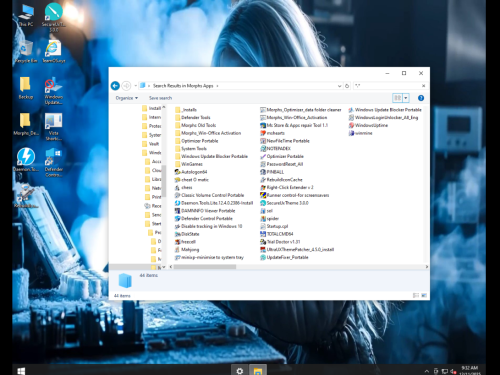Select the freecell file icon

pyautogui.click(x=185, y=242)
